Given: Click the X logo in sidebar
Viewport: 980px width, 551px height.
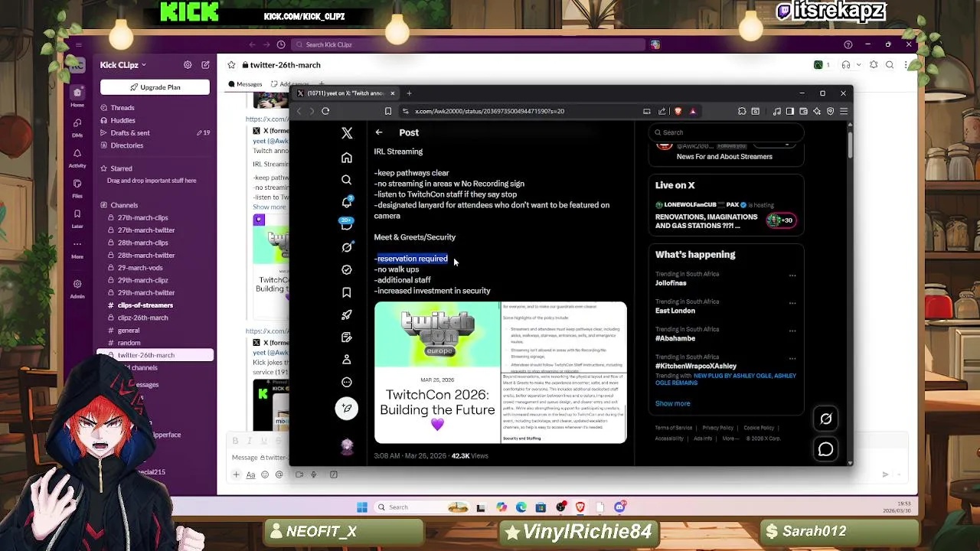Looking at the screenshot, I should click(347, 133).
